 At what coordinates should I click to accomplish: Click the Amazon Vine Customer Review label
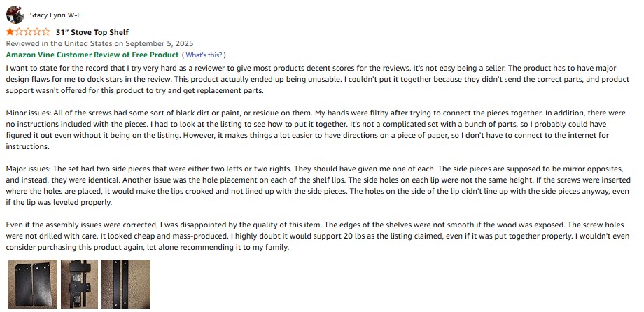[92, 55]
